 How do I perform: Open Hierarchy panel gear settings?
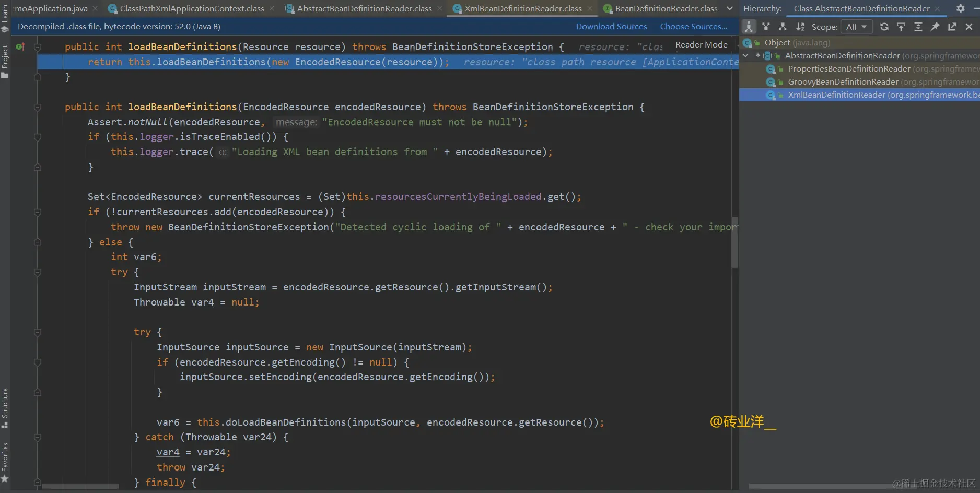point(960,8)
